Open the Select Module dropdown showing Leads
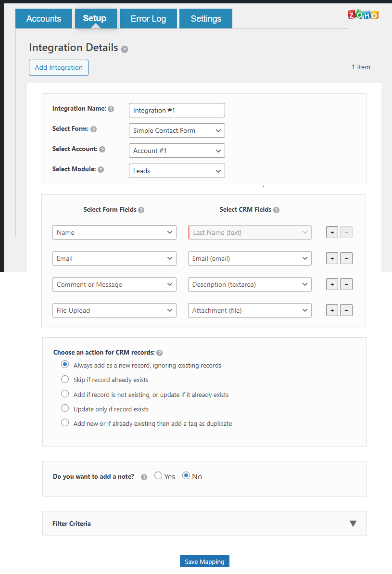The image size is (392, 574). [x=177, y=171]
